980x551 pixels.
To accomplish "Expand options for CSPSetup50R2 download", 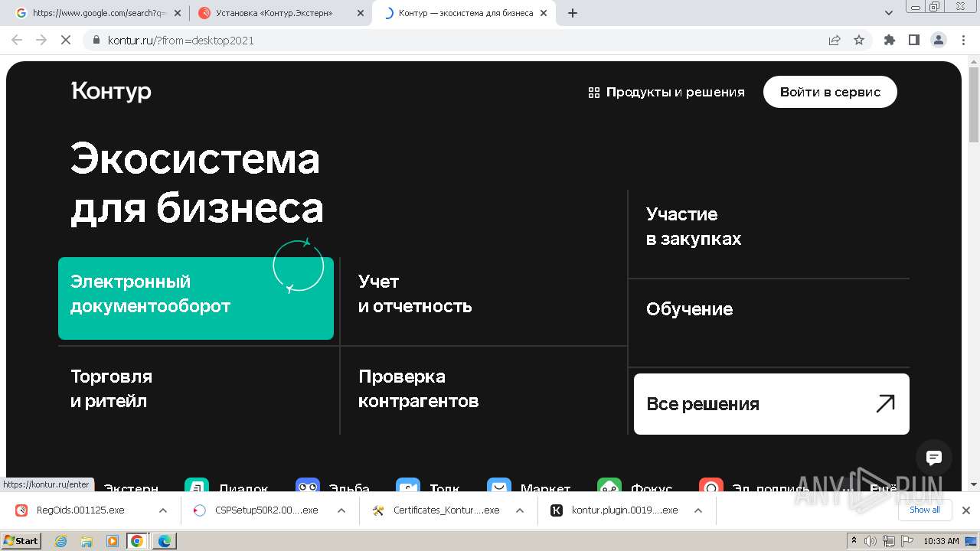I will click(x=341, y=510).
